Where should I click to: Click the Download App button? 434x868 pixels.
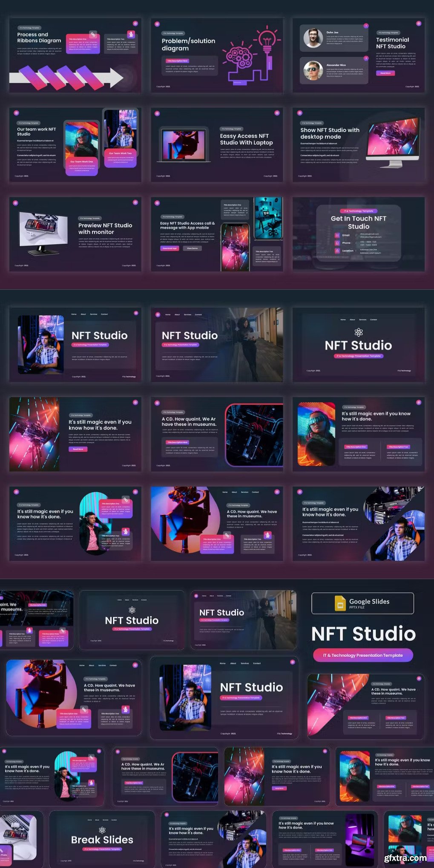(x=170, y=248)
